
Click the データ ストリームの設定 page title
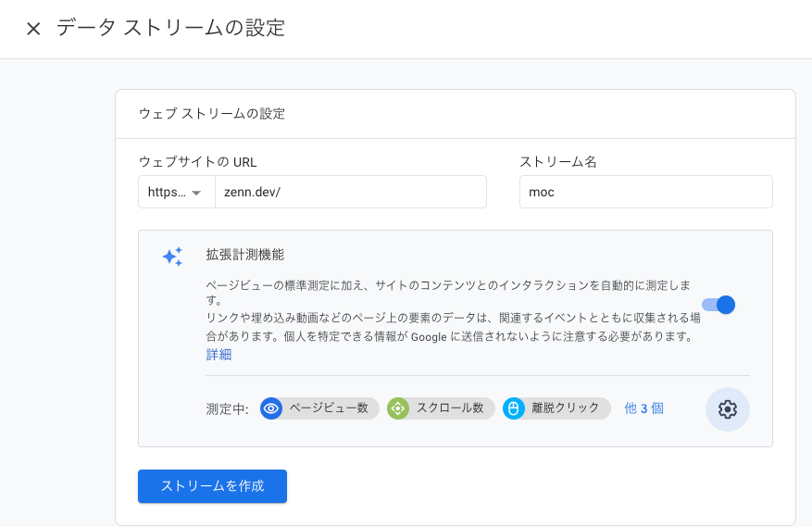click(170, 28)
